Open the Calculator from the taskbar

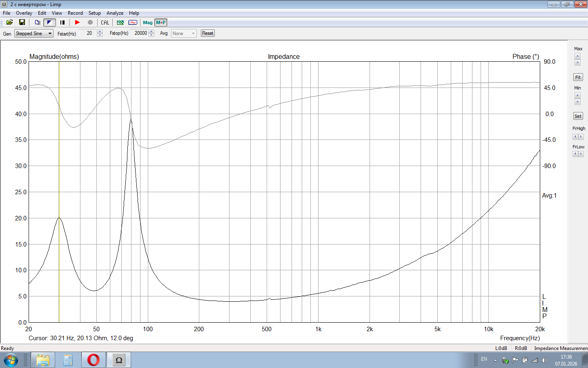coord(68,360)
